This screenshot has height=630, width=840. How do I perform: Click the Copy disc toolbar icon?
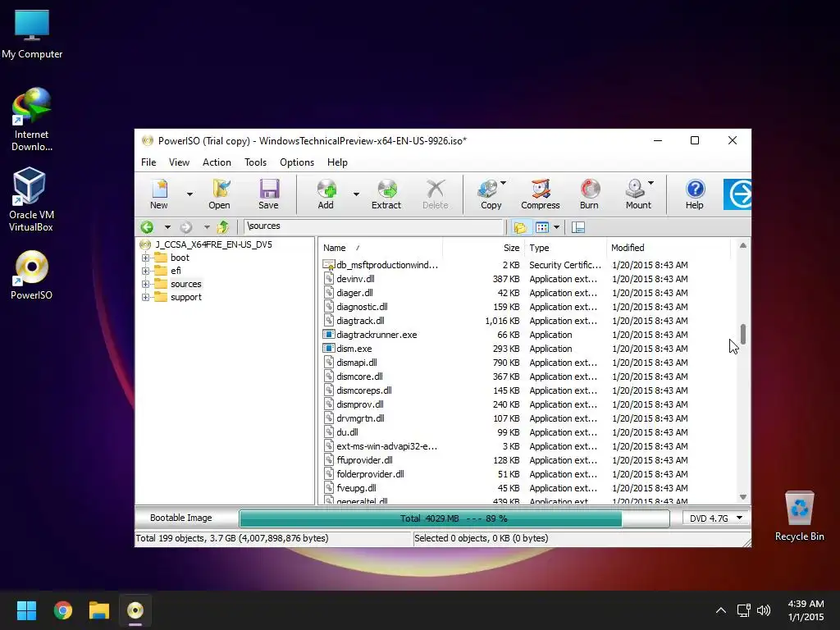point(491,194)
